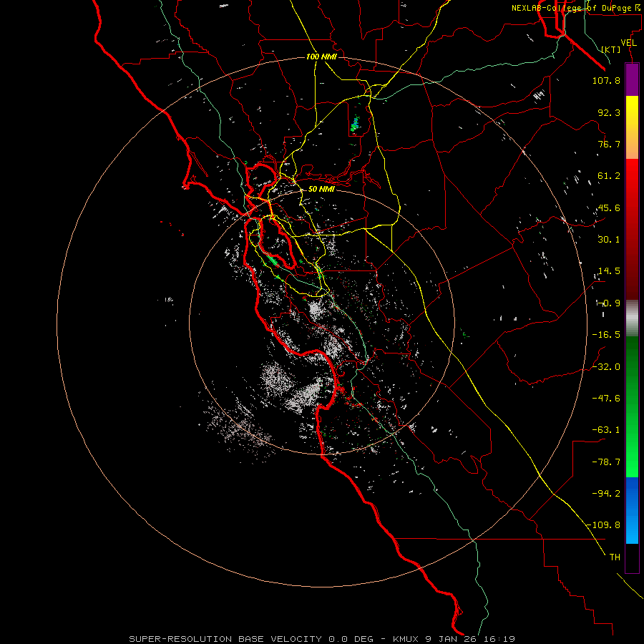Click the 30.1 velocity scale value
The width and height of the screenshot is (644, 644).
pyautogui.click(x=609, y=240)
